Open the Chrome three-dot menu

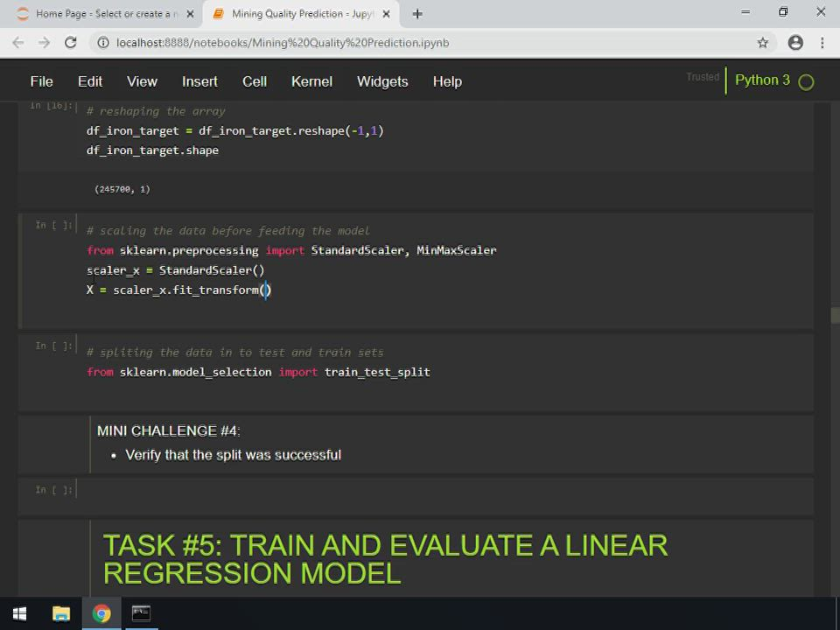[822, 43]
